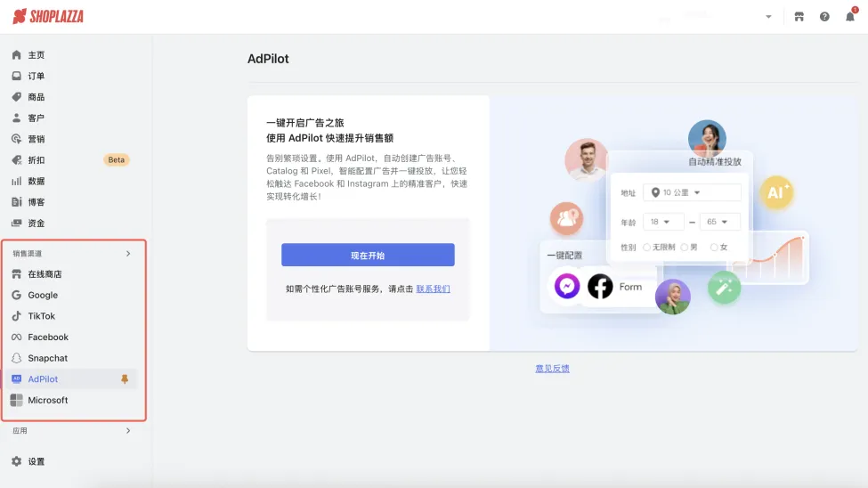Select the 女 gender radio option

[x=714, y=248]
